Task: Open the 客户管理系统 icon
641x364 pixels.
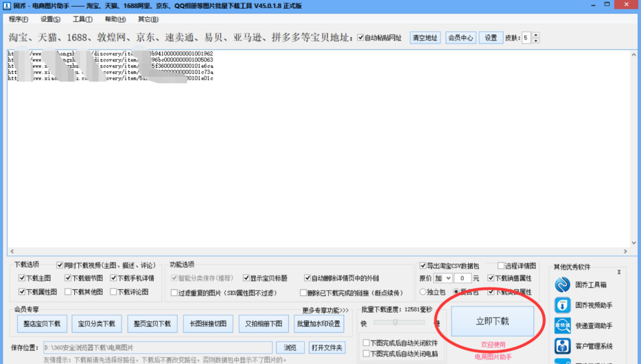Action: [563, 346]
